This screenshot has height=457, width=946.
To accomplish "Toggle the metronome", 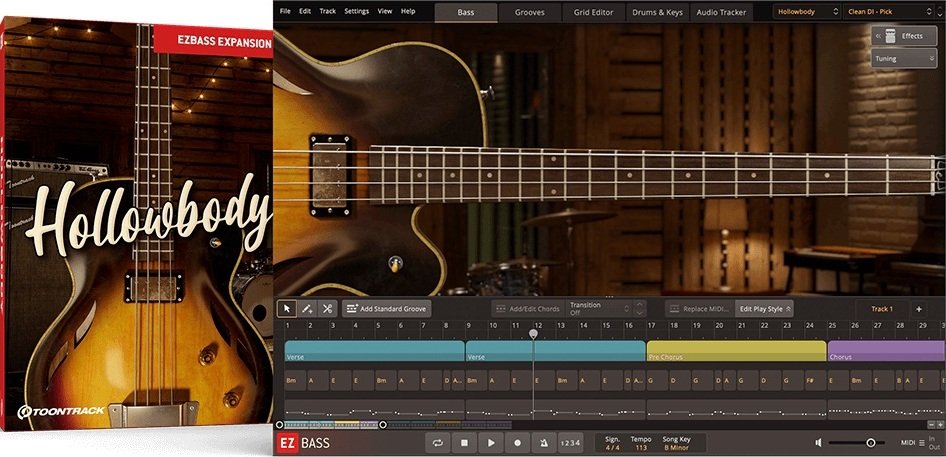I will pyautogui.click(x=544, y=443).
